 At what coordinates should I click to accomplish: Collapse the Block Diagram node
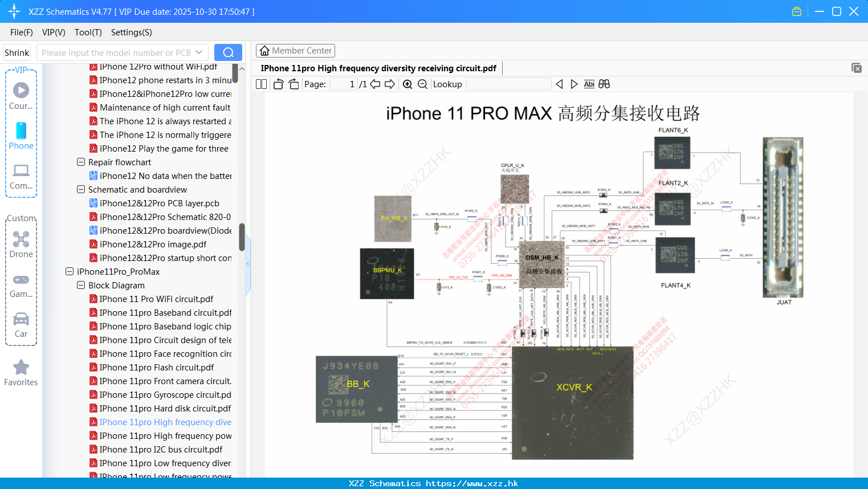click(x=81, y=286)
